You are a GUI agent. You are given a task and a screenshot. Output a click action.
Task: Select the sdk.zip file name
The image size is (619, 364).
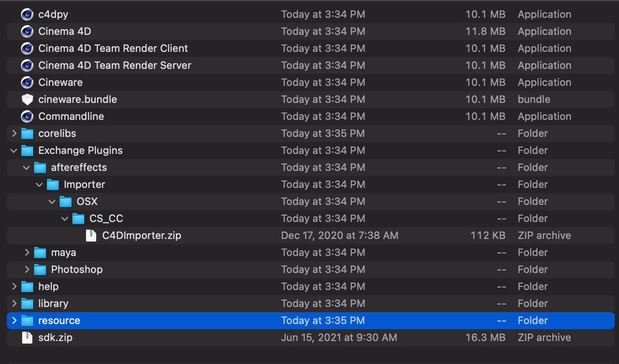[55, 338]
